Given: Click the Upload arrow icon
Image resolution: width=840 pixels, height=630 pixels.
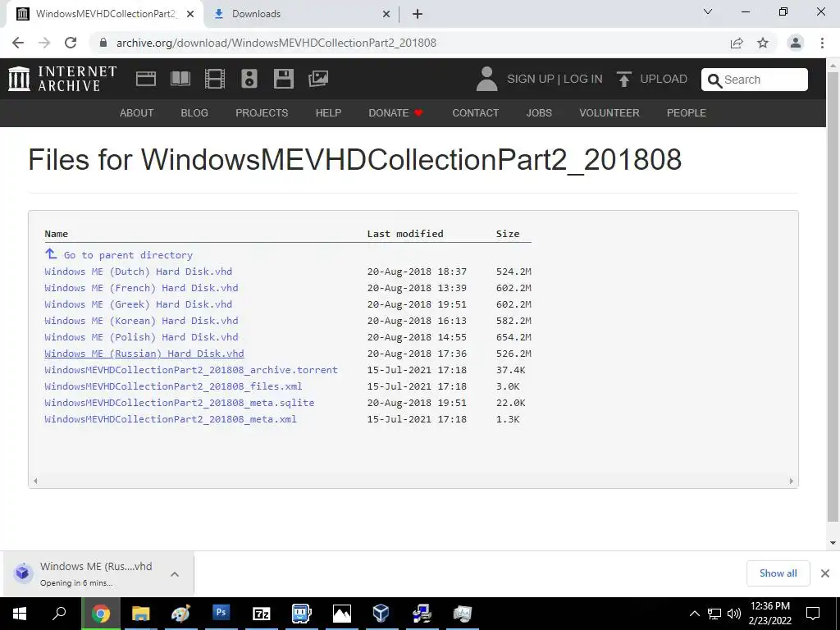Looking at the screenshot, I should [623, 79].
